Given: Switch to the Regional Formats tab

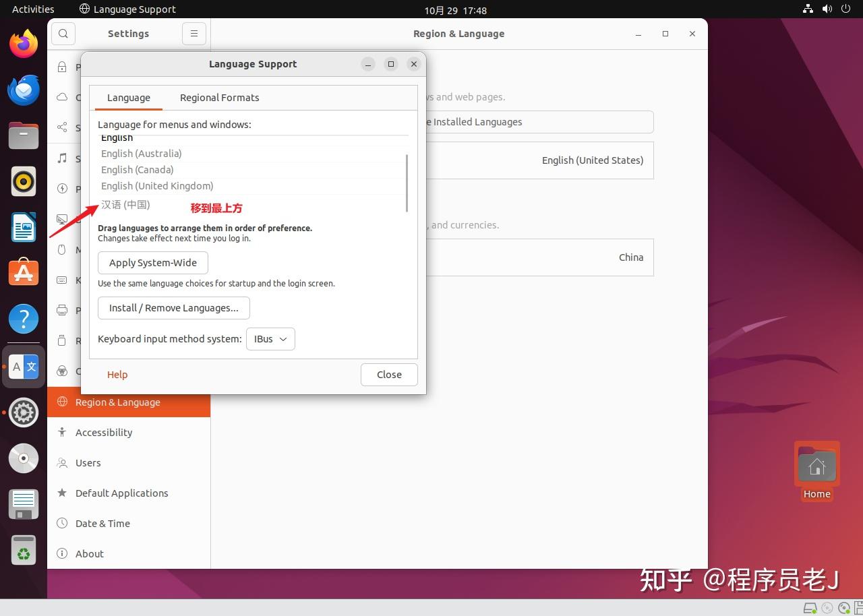Looking at the screenshot, I should coord(219,98).
